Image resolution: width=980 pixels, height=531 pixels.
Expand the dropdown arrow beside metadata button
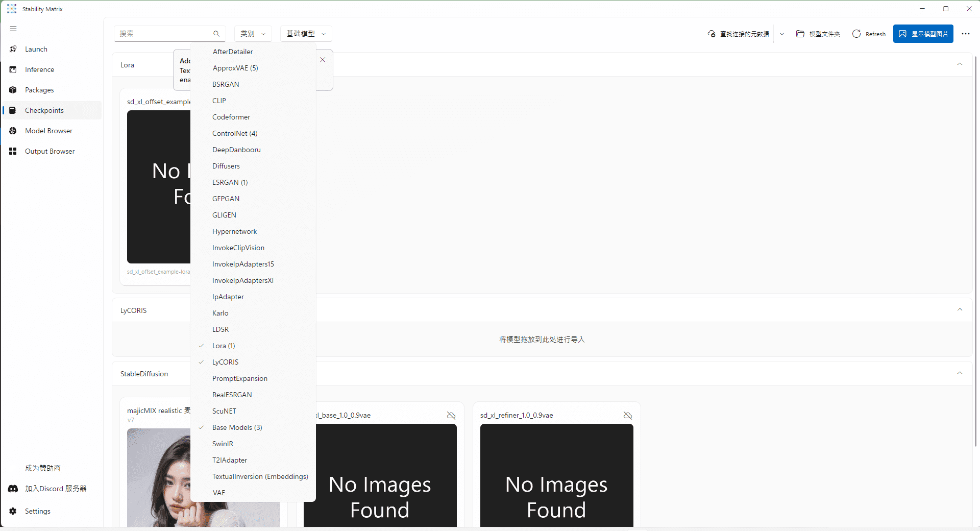(782, 34)
